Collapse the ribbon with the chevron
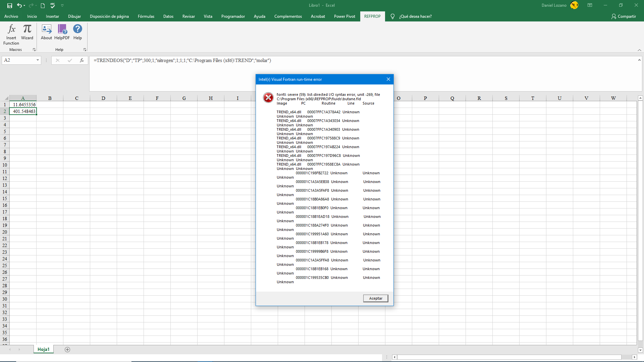 (x=639, y=50)
